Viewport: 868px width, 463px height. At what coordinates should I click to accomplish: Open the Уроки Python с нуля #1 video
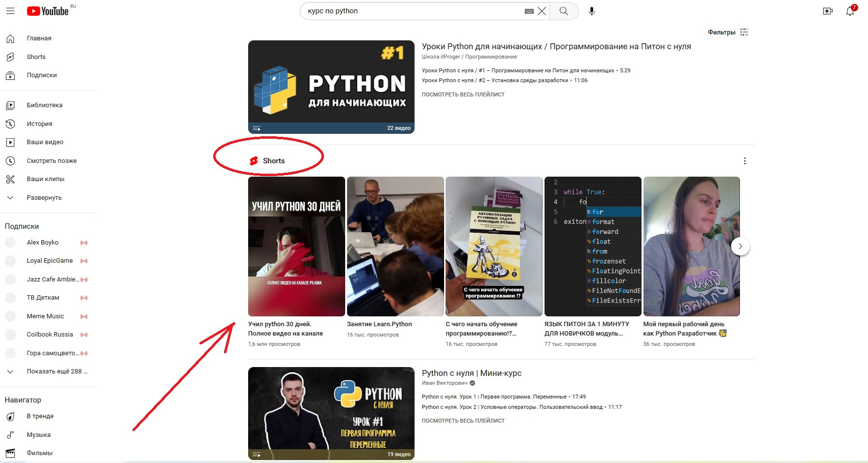click(526, 71)
